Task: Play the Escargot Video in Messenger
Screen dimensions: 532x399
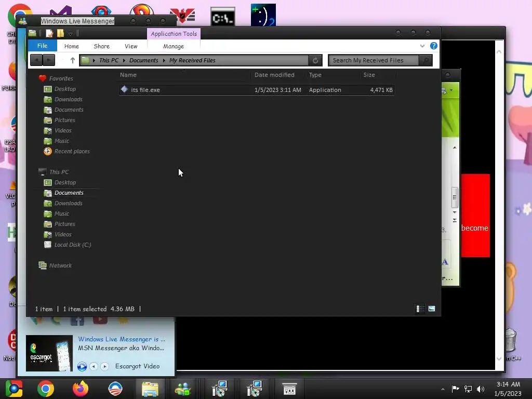Action: pos(82,366)
